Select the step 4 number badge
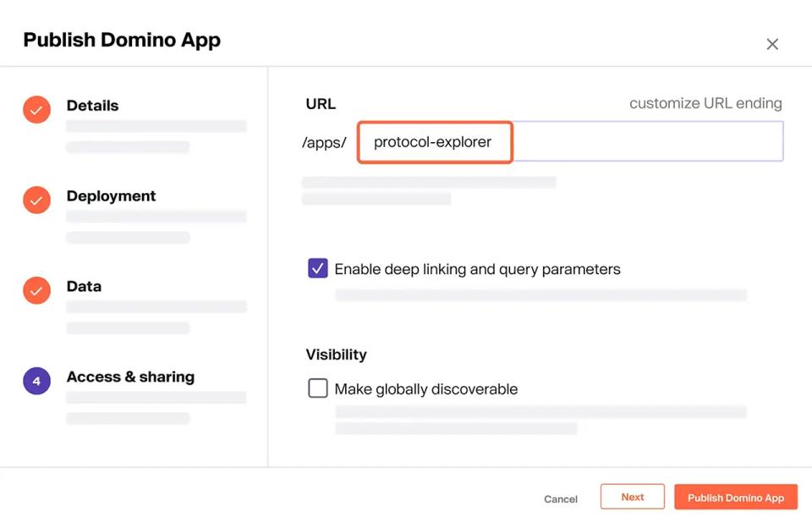Image resolution: width=812 pixels, height=528 pixels. [36, 381]
